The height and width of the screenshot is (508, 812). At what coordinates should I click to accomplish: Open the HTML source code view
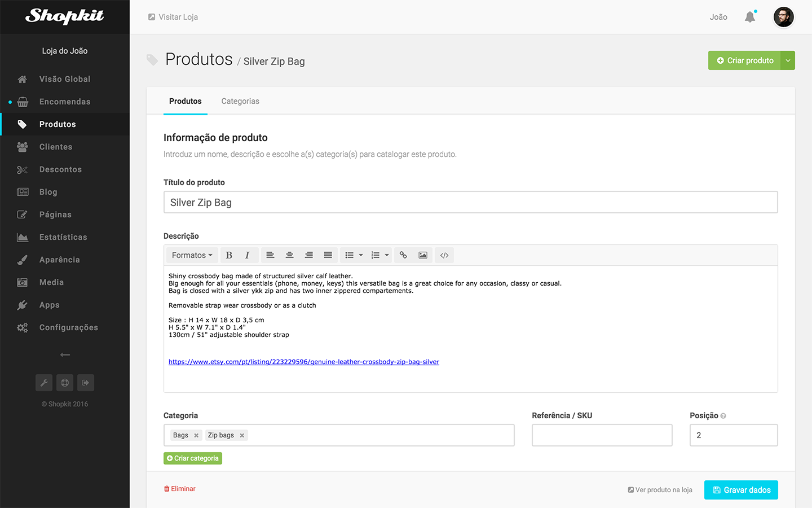pyautogui.click(x=444, y=255)
